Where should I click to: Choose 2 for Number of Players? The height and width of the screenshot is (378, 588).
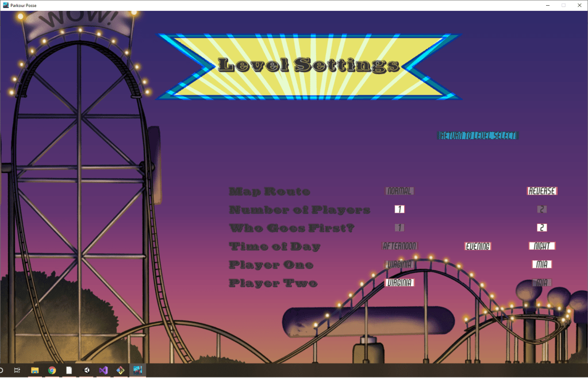click(541, 209)
